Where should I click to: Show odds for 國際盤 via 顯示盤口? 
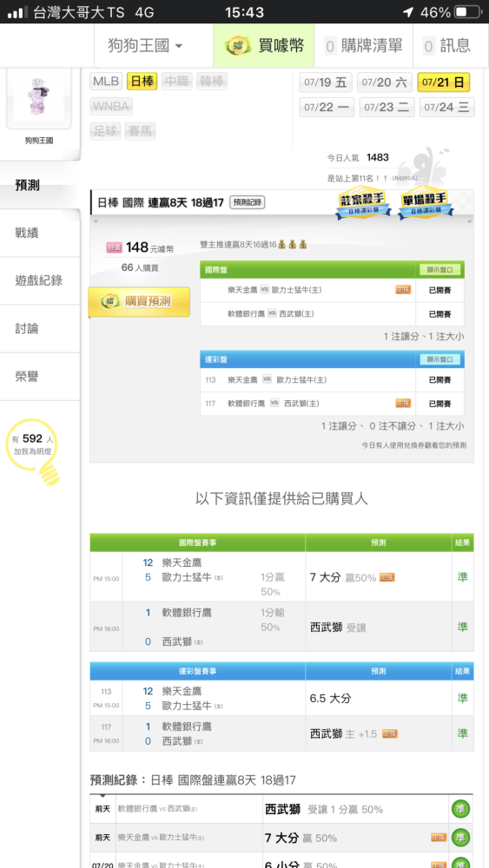(439, 270)
